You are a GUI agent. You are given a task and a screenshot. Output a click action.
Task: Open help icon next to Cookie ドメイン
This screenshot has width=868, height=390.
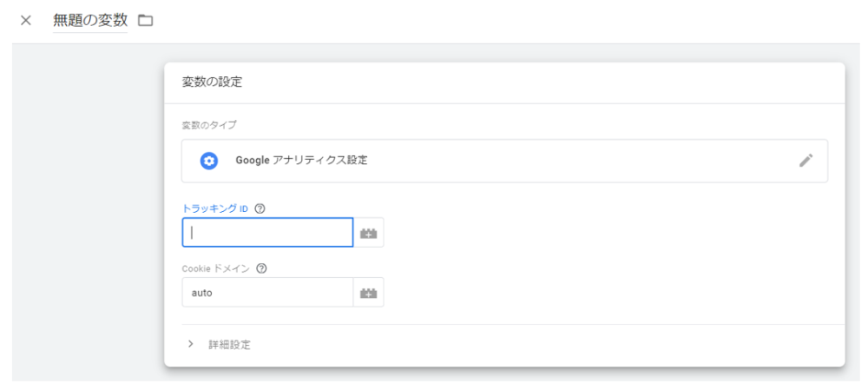point(262,268)
